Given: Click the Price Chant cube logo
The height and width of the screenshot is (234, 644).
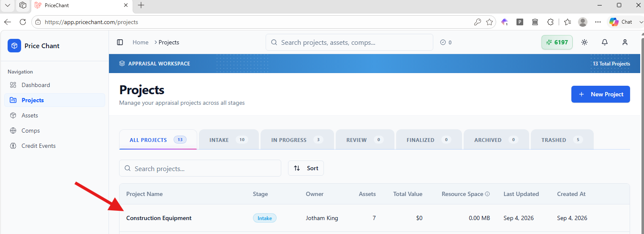Looking at the screenshot, I should pyautogui.click(x=14, y=46).
